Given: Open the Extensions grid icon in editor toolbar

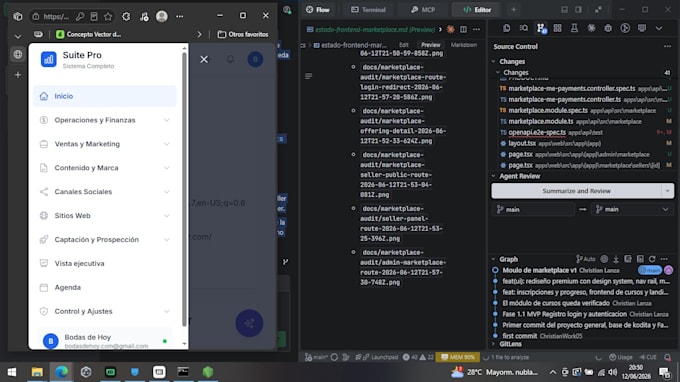Looking at the screenshot, I should [557, 28].
